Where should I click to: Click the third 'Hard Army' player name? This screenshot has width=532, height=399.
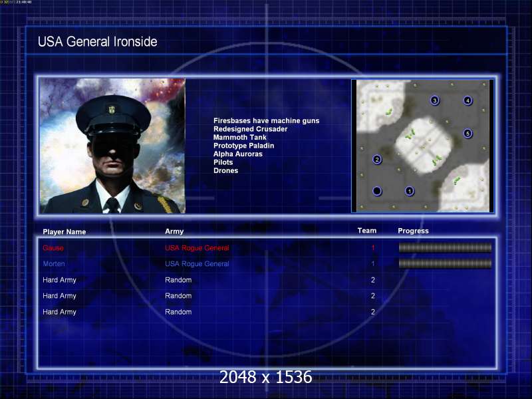59,312
